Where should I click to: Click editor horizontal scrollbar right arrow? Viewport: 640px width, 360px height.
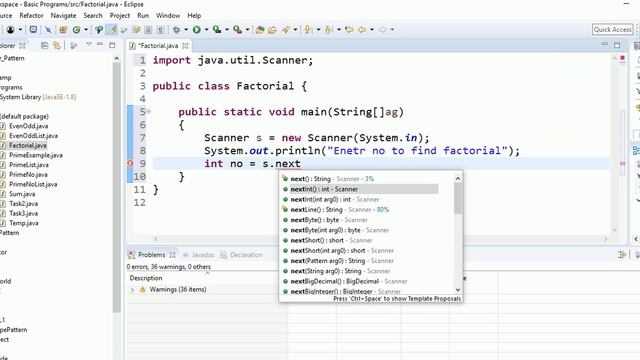click(x=605, y=239)
